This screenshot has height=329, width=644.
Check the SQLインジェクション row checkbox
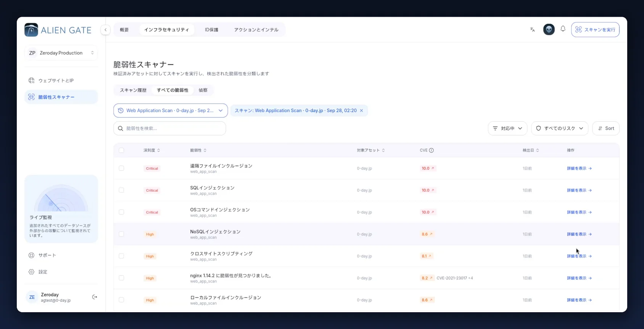pos(121,190)
